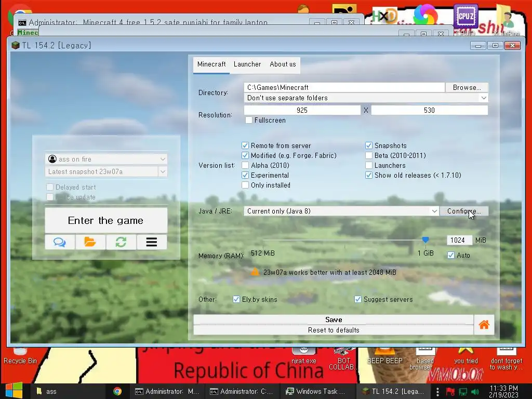This screenshot has height=399, width=532.
Task: Uncheck Modified (e.g. Forge, Fabric)
Action: point(245,155)
